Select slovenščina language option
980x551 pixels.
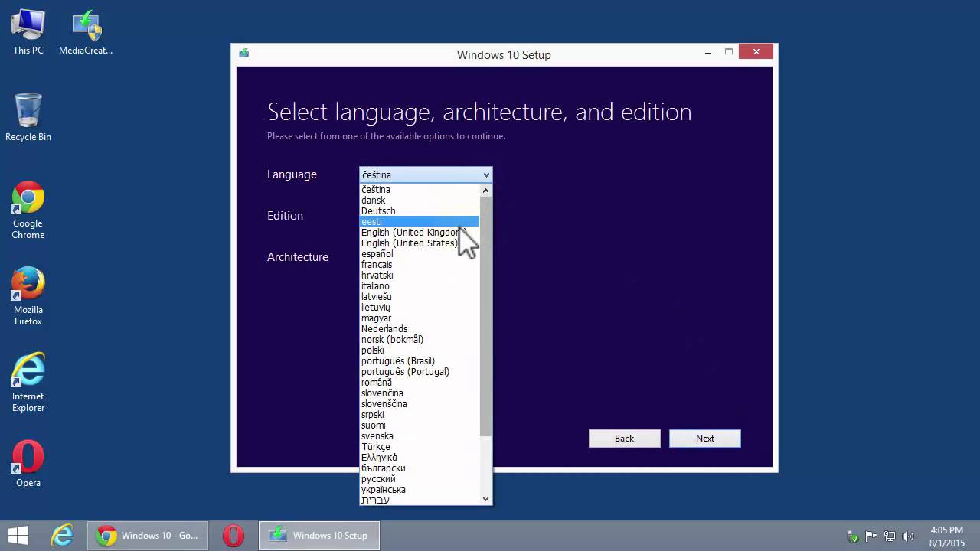420,403
